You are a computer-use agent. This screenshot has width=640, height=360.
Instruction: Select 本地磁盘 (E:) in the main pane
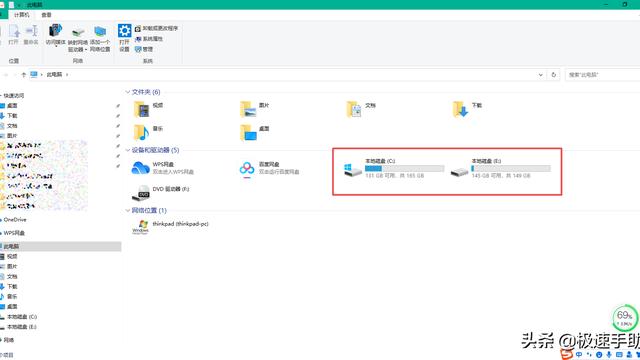click(x=500, y=168)
